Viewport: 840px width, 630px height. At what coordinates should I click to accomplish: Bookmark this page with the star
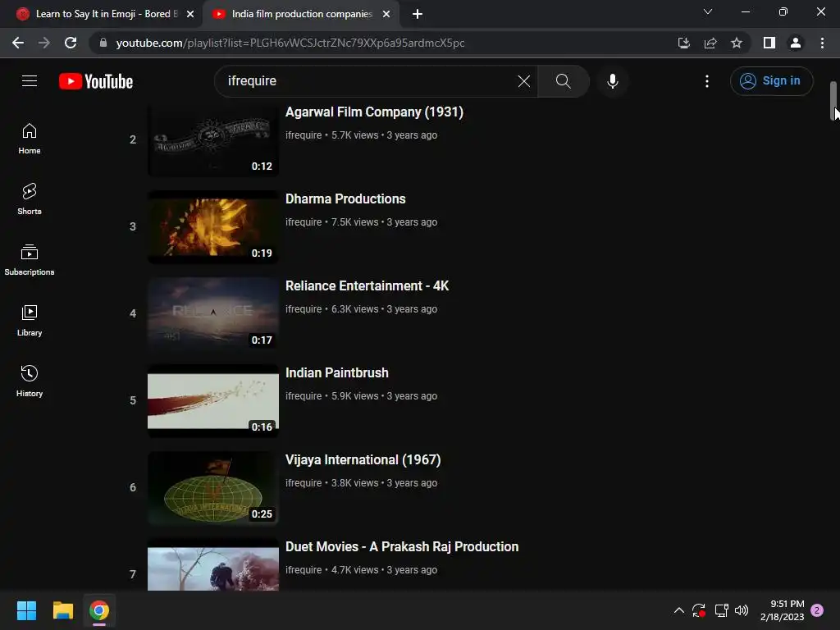(737, 43)
